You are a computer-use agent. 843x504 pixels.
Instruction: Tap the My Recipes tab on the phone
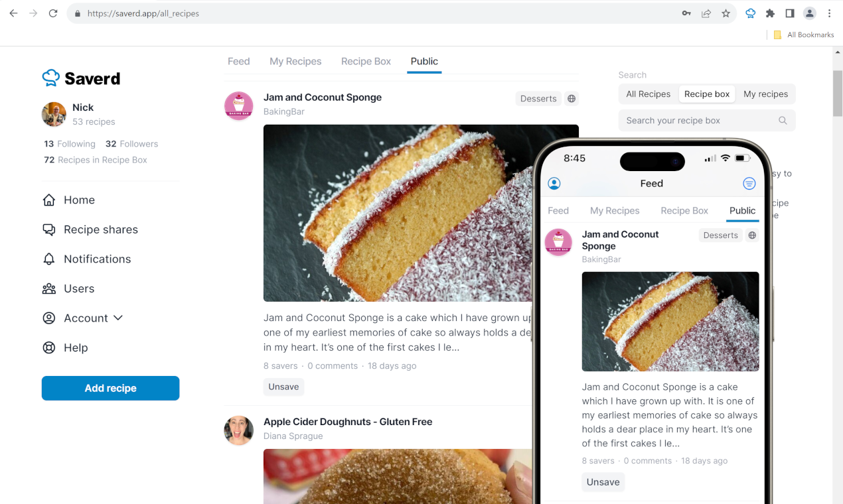point(615,211)
